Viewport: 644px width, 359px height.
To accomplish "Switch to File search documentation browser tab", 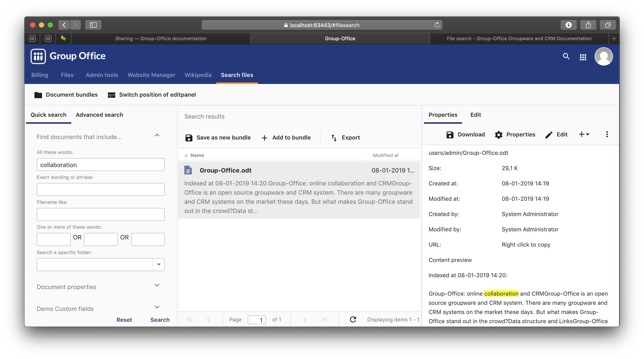I will (x=519, y=38).
